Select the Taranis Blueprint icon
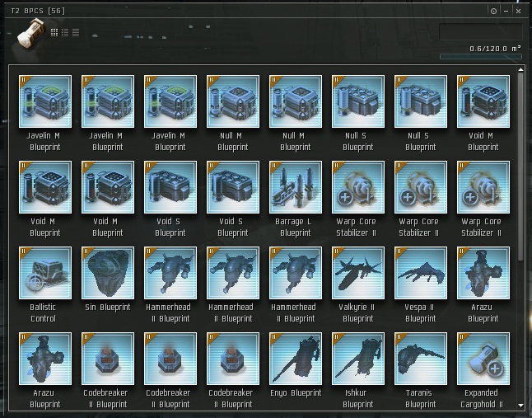This screenshot has height=418, width=532. tap(421, 359)
